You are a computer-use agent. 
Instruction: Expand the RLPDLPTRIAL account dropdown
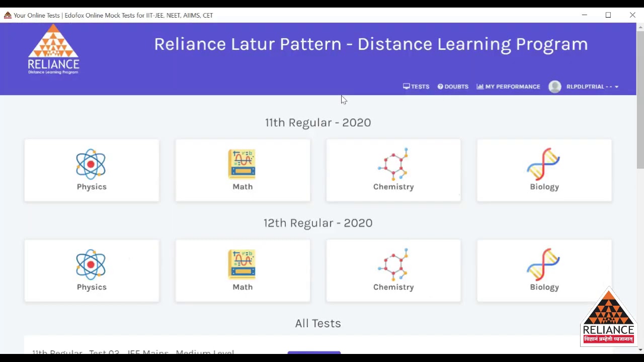(592, 86)
